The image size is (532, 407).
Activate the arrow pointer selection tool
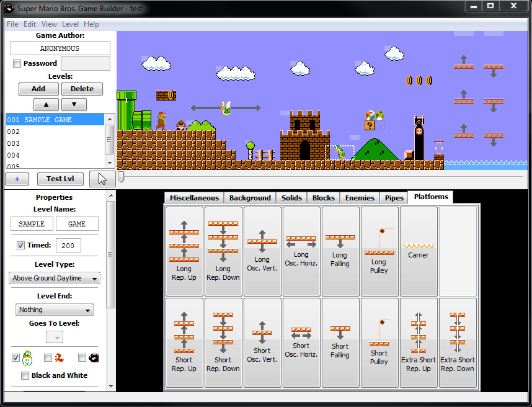click(102, 179)
